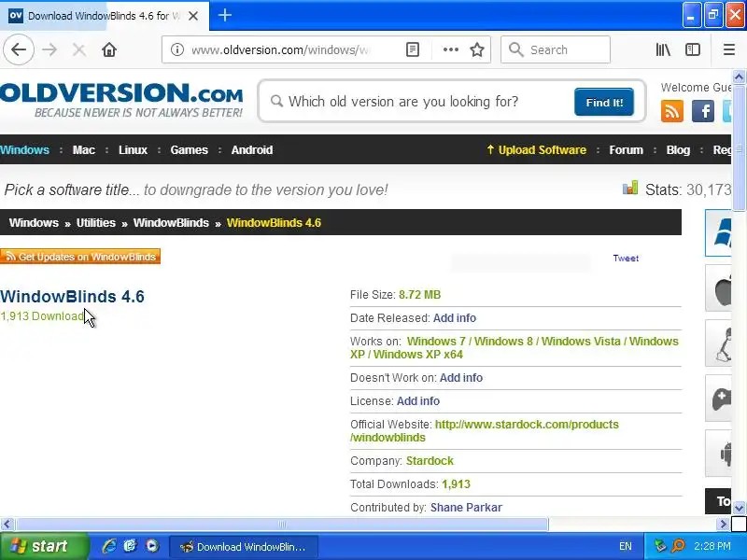Add info for Date Released

[455, 317]
